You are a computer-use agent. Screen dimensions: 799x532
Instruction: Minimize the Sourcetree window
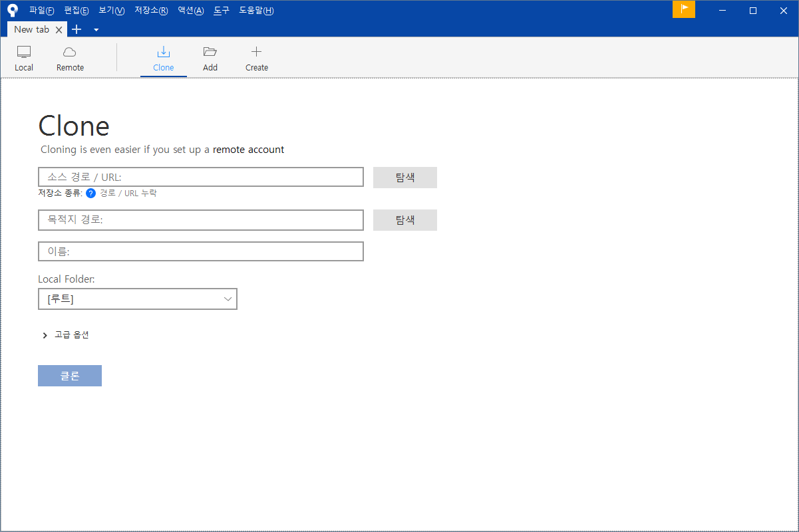click(722, 10)
